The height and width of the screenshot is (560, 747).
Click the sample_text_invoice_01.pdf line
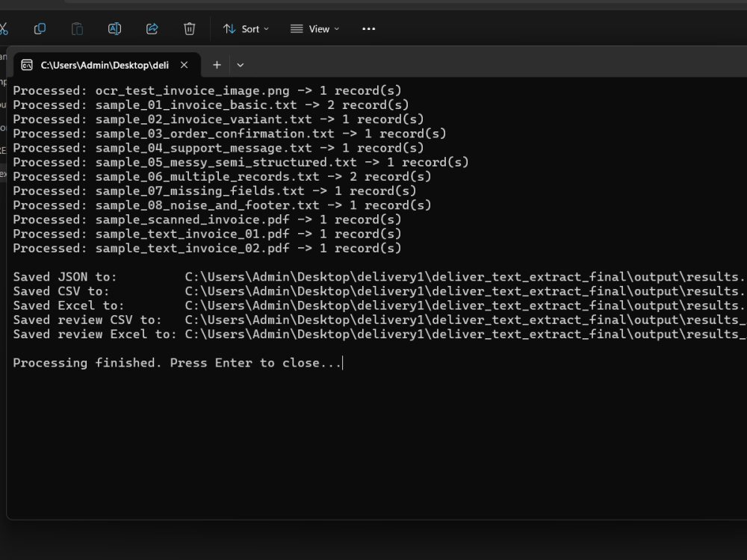pyautogui.click(x=207, y=234)
